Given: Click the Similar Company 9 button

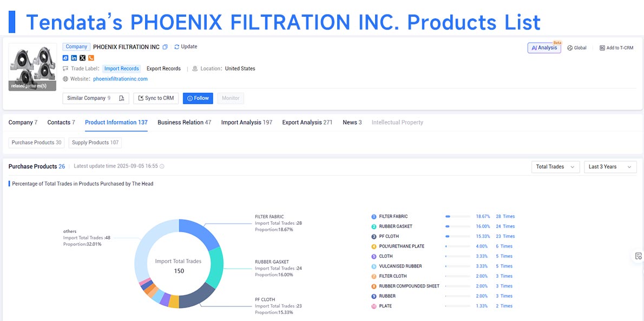Looking at the screenshot, I should (x=96, y=98).
